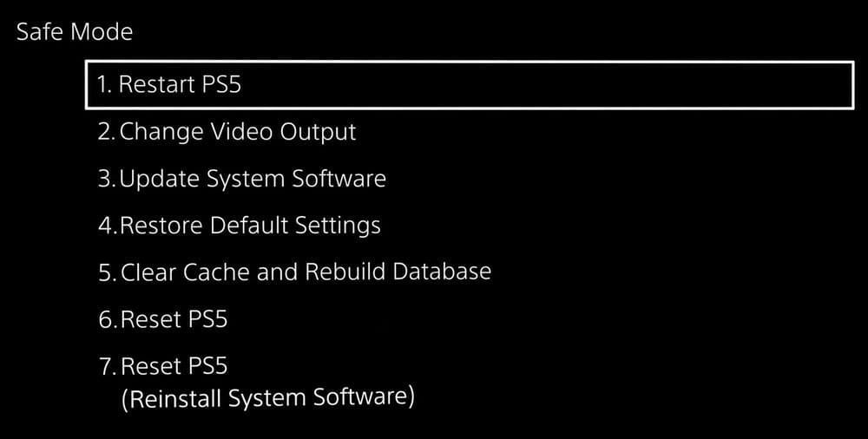Click the Safe Mode title text
This screenshot has width=868, height=439.
(x=75, y=32)
